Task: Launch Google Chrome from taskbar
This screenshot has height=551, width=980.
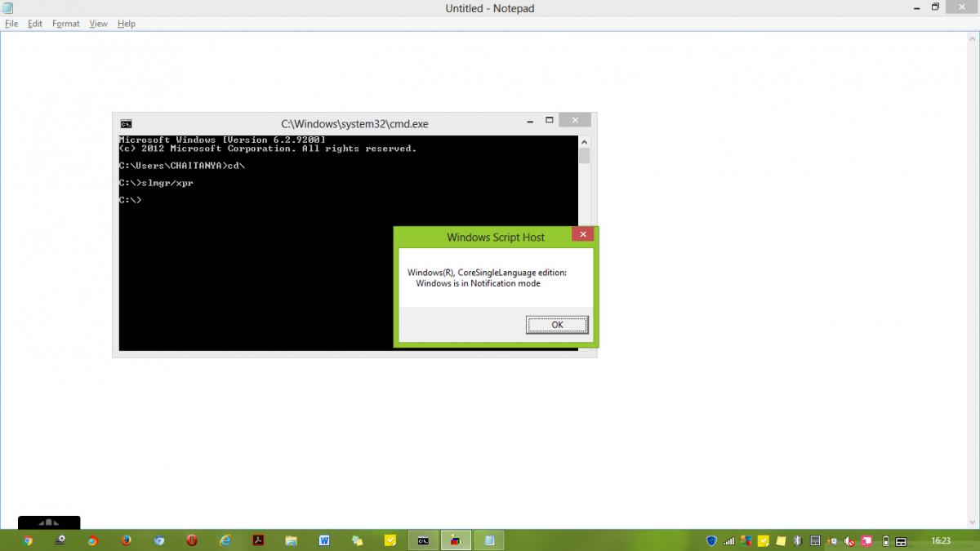Action: pos(27,540)
